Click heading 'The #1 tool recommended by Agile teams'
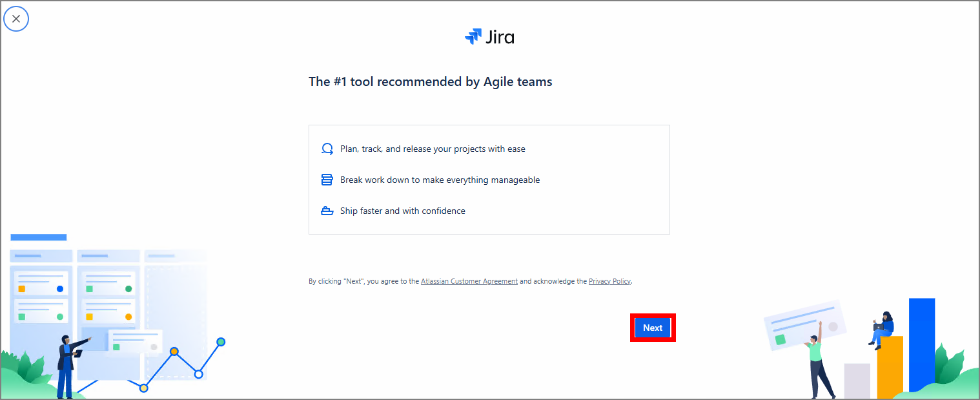980x400 pixels. [x=431, y=81]
